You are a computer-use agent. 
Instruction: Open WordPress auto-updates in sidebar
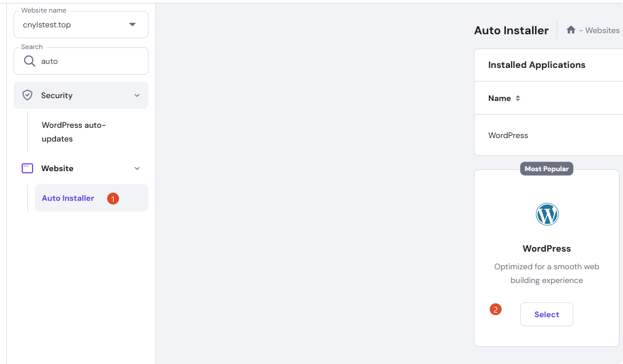pos(74,132)
